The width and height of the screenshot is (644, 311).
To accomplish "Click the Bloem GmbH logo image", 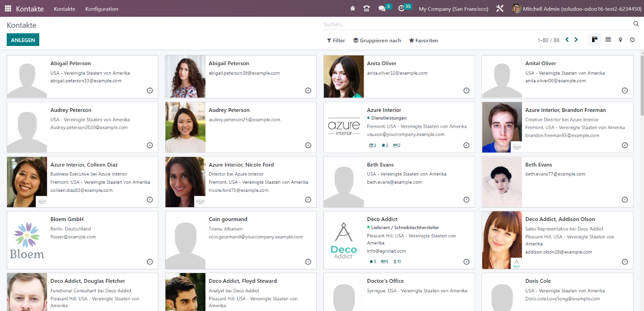I will pos(27,240).
